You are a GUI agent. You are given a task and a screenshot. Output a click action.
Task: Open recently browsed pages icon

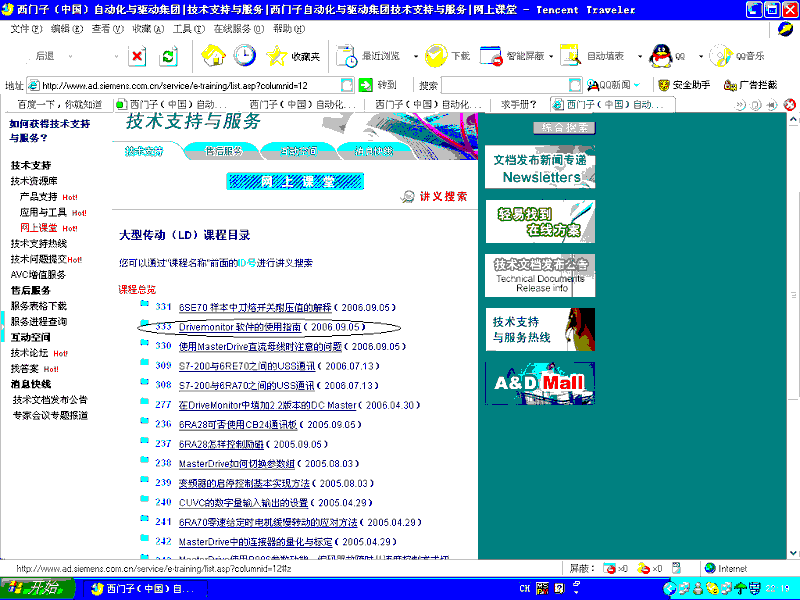[346, 56]
